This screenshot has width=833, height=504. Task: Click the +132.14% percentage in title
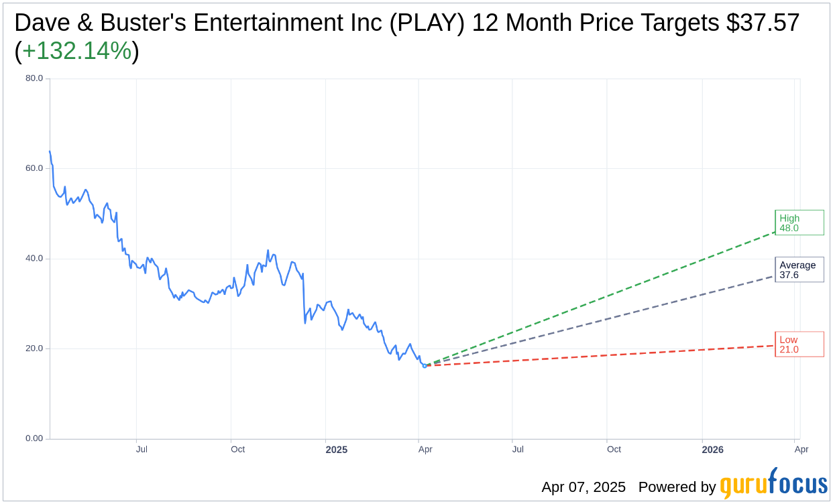(76, 51)
